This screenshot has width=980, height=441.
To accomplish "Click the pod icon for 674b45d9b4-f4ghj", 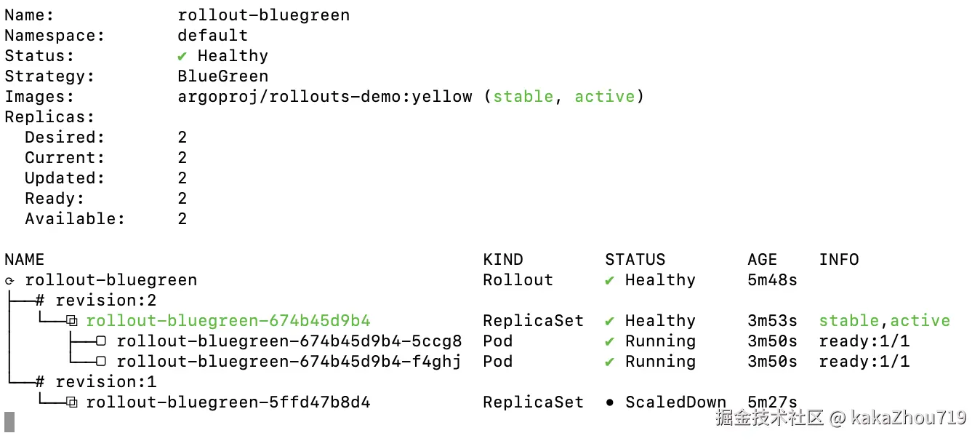I will click(102, 362).
